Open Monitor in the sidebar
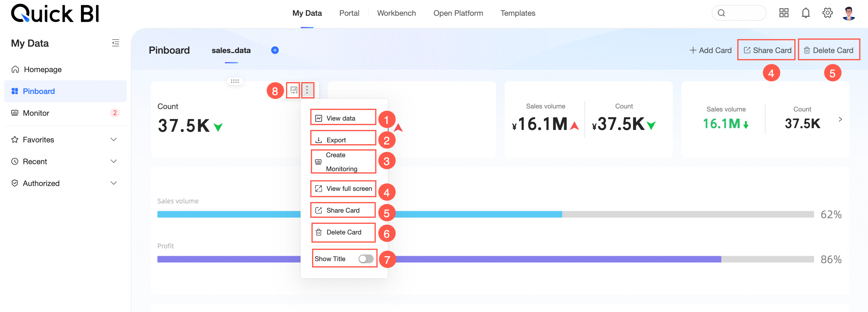Image resolution: width=868 pixels, height=312 pixels. click(66, 113)
